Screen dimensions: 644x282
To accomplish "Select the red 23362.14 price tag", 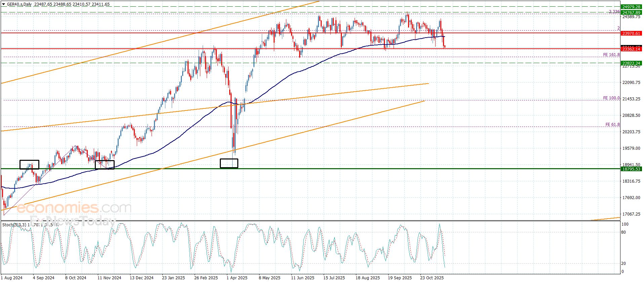I will point(631,49).
